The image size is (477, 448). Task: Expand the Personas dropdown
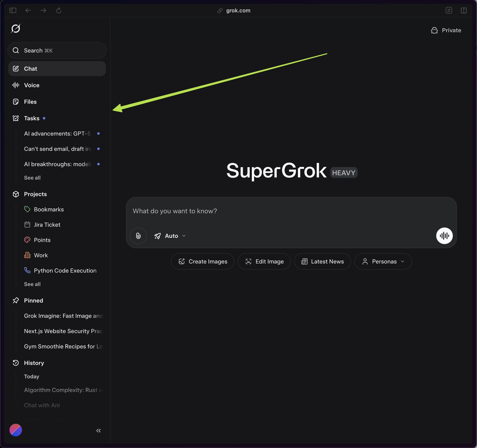pyautogui.click(x=383, y=262)
